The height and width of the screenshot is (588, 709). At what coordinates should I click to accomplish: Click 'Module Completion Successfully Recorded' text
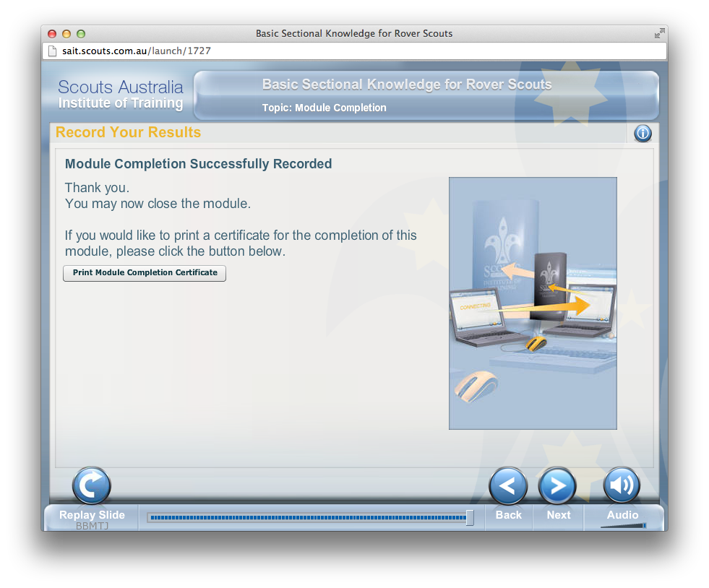[199, 163]
